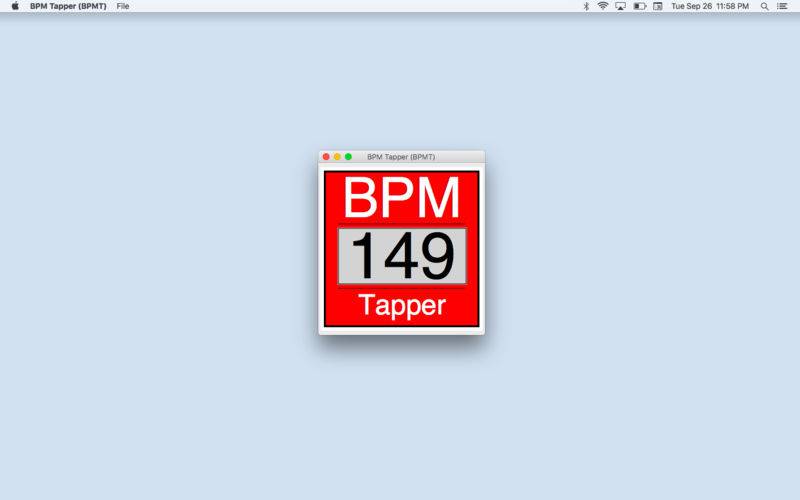The image size is (800, 500).
Task: Open the Apple menu
Action: 15,6
